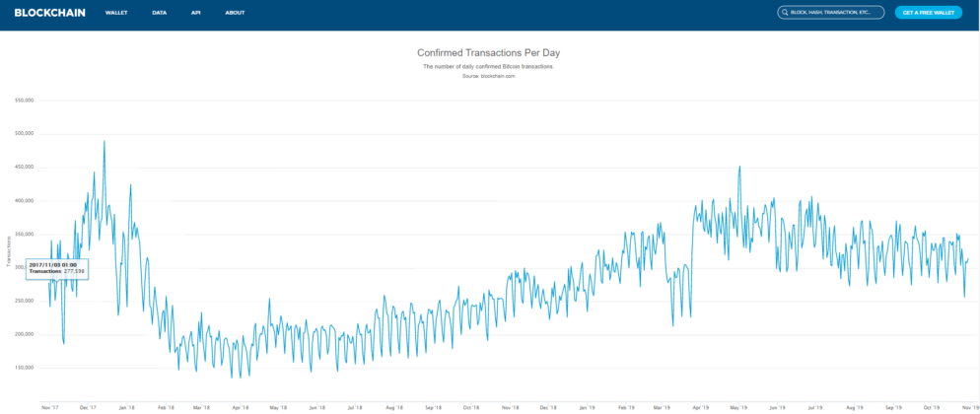The height and width of the screenshot is (414, 980).
Task: Click the 150,000 label on the y-axis
Action: pos(25,368)
